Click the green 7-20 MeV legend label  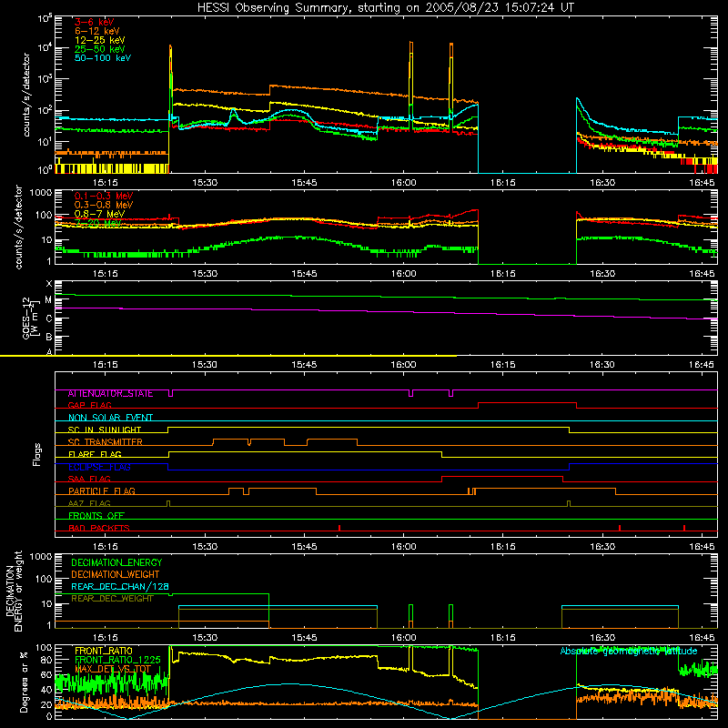(x=98, y=223)
